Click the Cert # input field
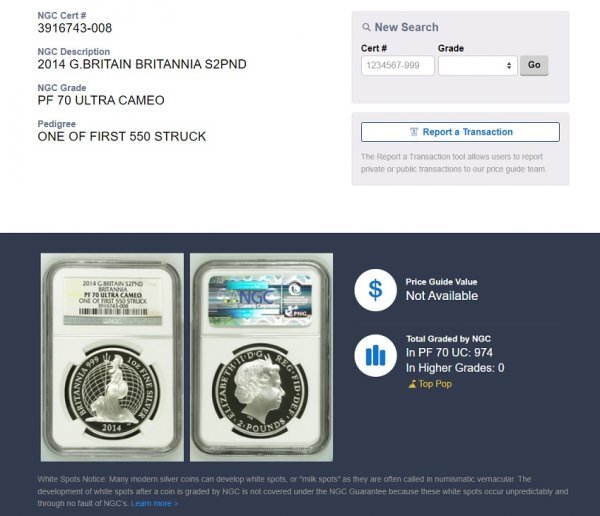Viewport: 600px width, 516px height. tap(398, 65)
